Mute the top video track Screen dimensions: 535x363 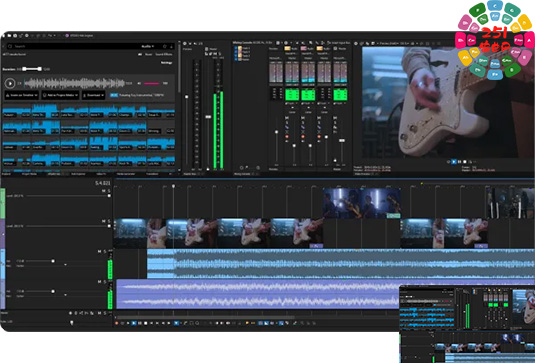click(x=104, y=191)
